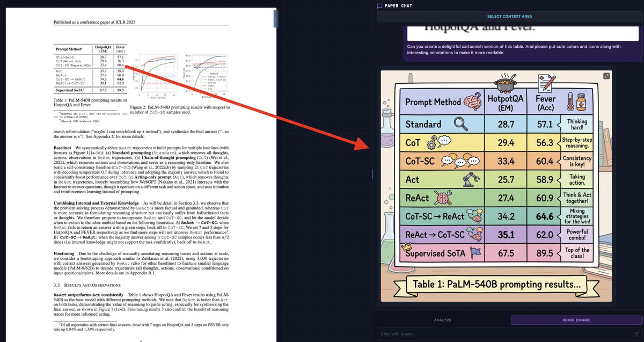Click the 'Prompt Method' column header in PDF table
The width and height of the screenshot is (644, 342).
click(x=70, y=49)
